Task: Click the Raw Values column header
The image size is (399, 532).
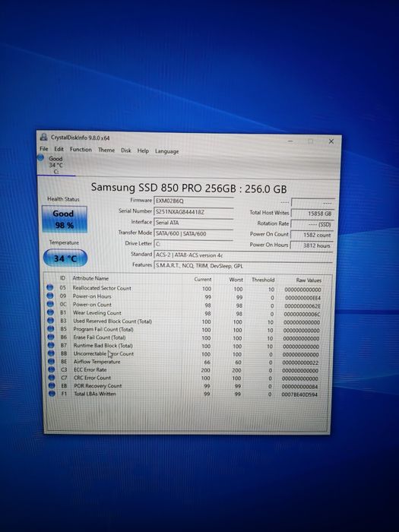Action: [309, 280]
